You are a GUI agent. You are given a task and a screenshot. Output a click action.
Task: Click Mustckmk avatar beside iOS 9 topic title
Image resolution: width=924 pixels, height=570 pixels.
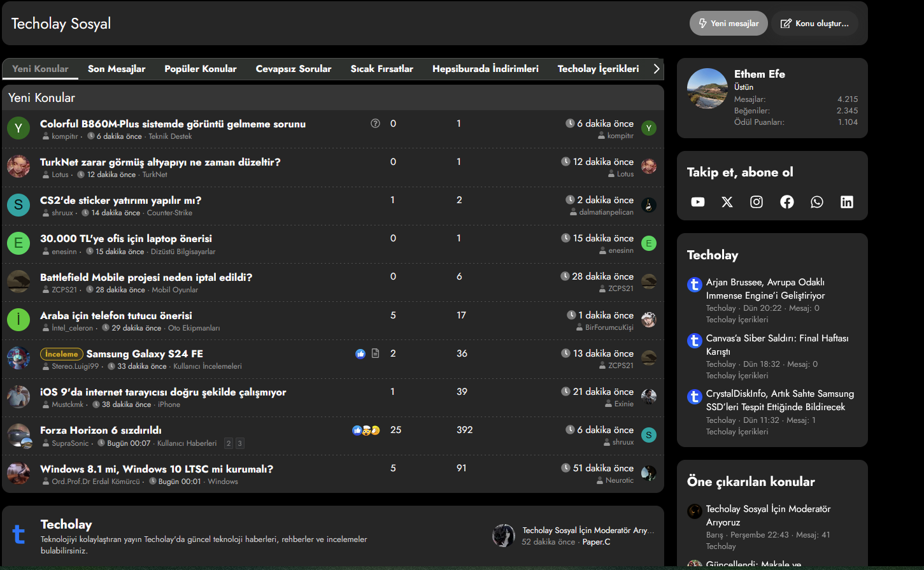click(x=18, y=396)
